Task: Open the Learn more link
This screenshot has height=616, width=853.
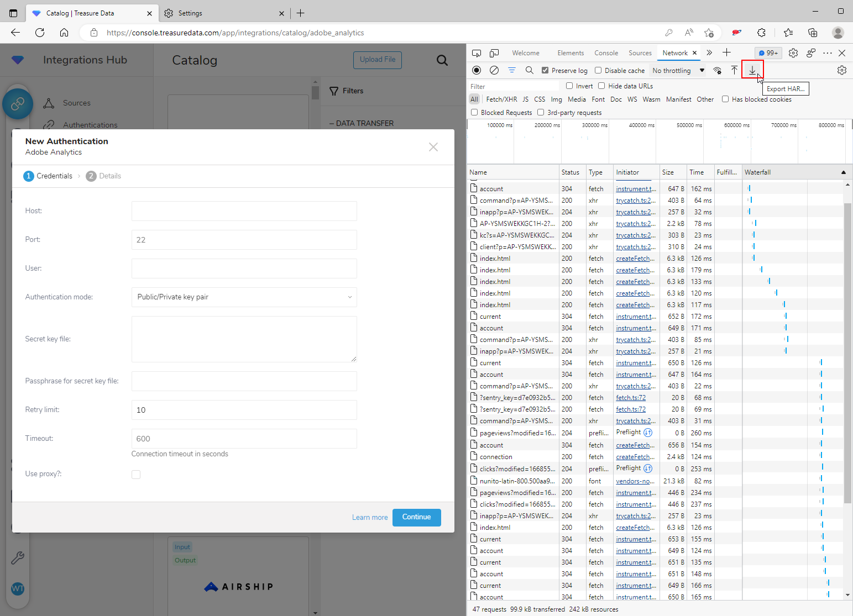Action: click(x=370, y=518)
